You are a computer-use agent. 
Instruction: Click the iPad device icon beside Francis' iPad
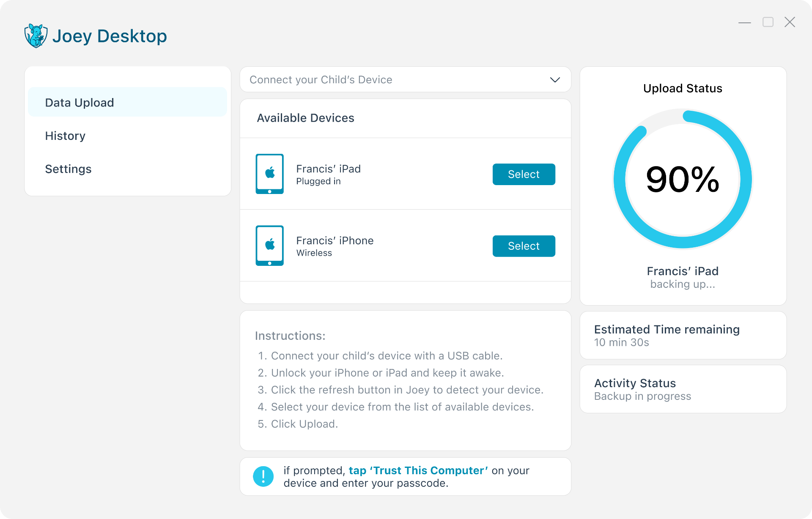pos(269,174)
